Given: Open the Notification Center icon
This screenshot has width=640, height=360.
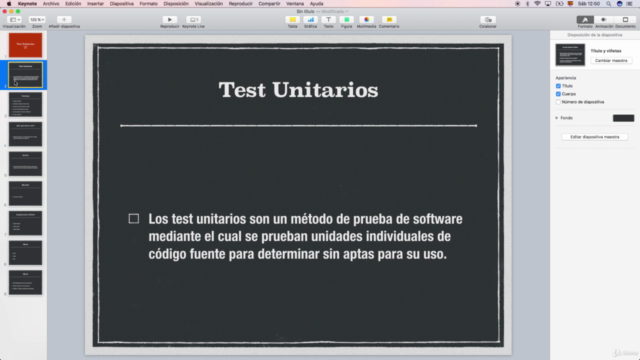Looking at the screenshot, I should [x=629, y=4].
